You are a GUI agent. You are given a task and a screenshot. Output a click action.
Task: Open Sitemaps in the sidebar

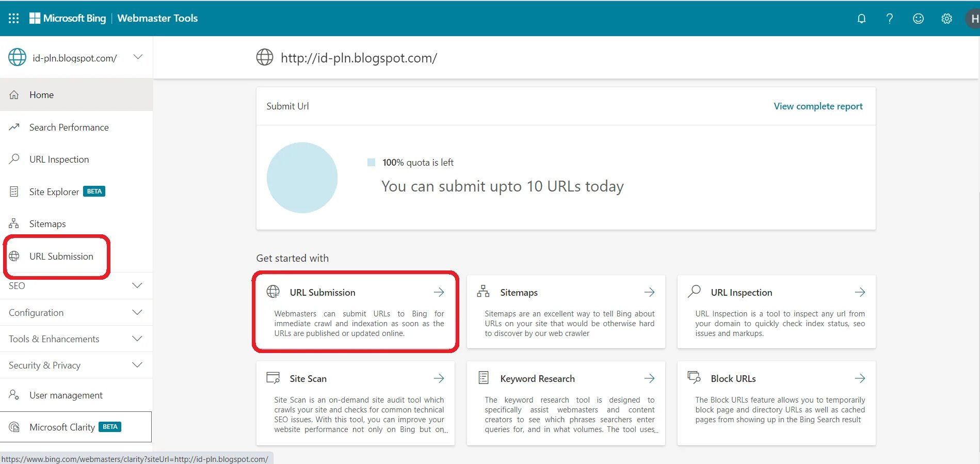76,224
